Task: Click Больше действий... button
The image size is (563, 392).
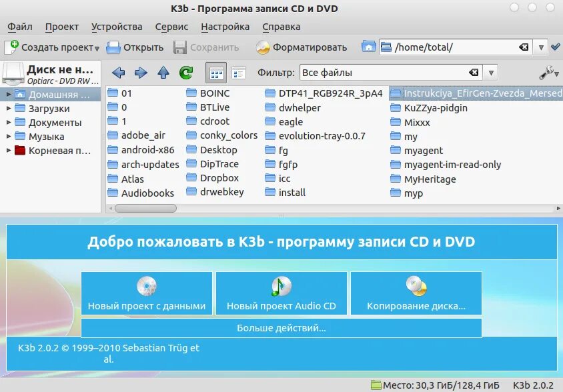Action: [x=281, y=328]
